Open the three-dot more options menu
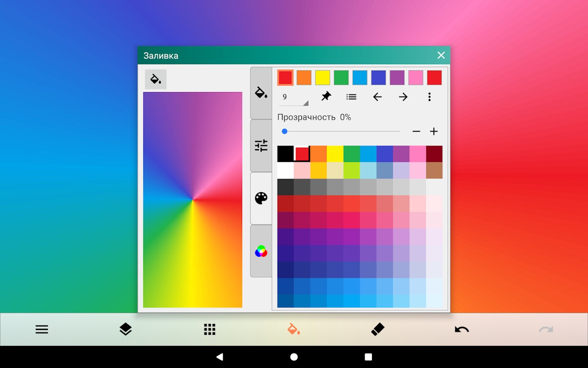 coord(429,97)
